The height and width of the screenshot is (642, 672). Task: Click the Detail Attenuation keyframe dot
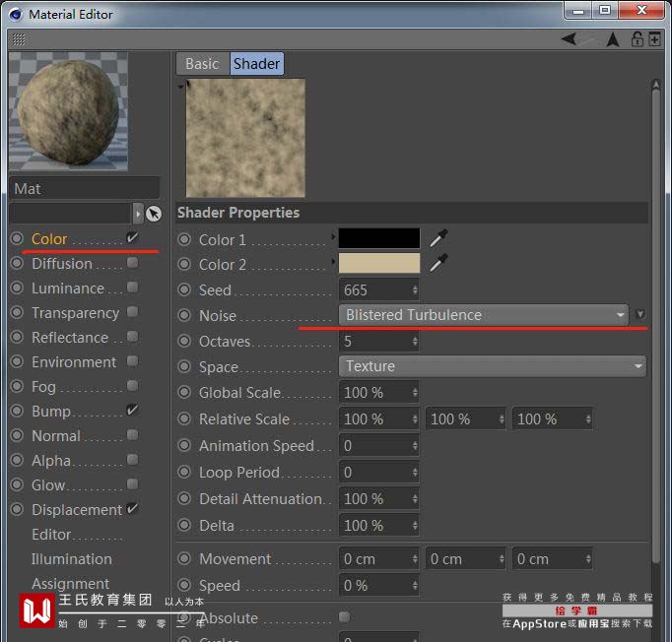[x=184, y=498]
